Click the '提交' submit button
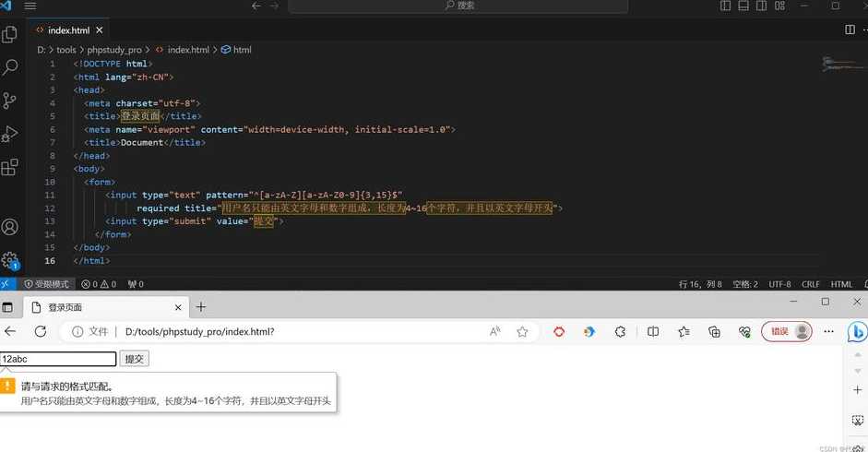Screen dimensions: 868x452 [134, 359]
